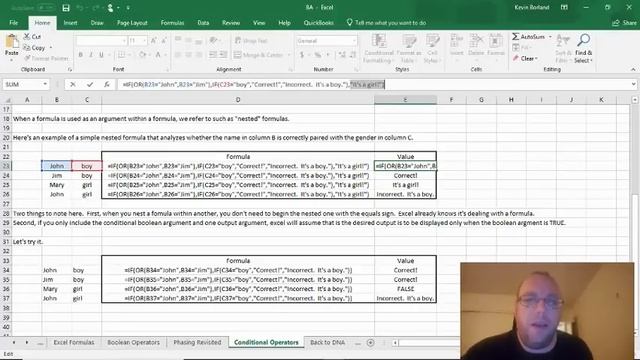Switch to the Data ribbon tab
The height and width of the screenshot is (360, 640).
tap(203, 23)
